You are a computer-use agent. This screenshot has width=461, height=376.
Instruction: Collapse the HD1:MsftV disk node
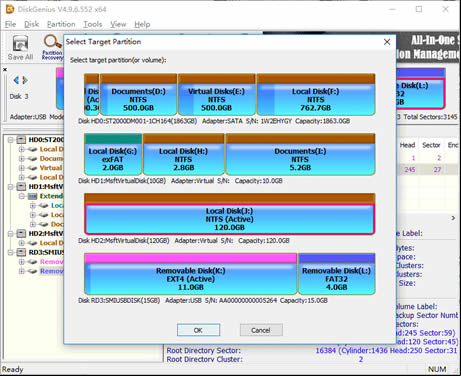11,186
